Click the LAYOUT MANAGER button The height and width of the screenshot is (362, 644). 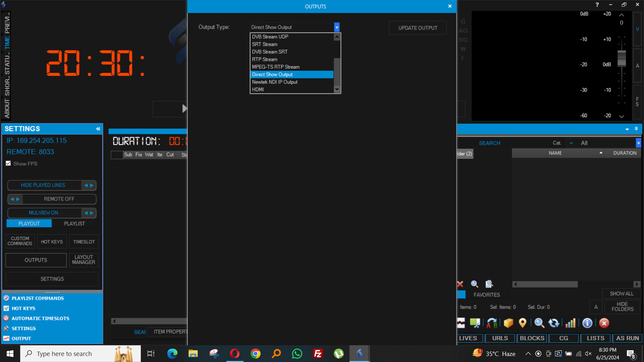[84, 260]
